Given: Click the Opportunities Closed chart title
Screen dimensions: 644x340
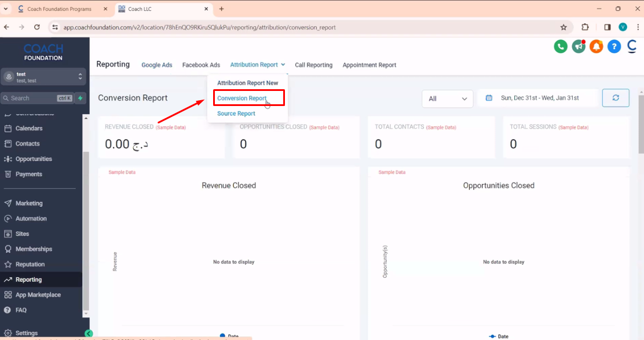Looking at the screenshot, I should pyautogui.click(x=499, y=185).
